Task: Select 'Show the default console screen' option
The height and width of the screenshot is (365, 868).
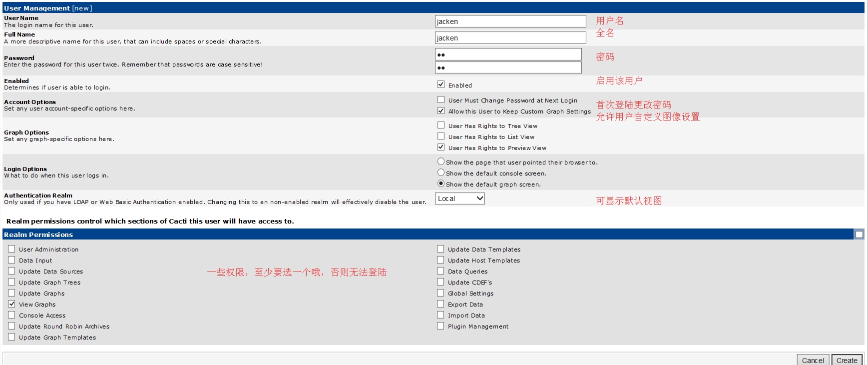Action: pyautogui.click(x=441, y=172)
